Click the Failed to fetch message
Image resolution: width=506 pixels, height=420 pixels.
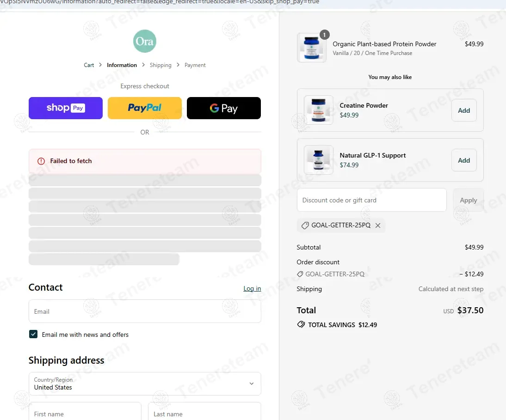(71, 161)
